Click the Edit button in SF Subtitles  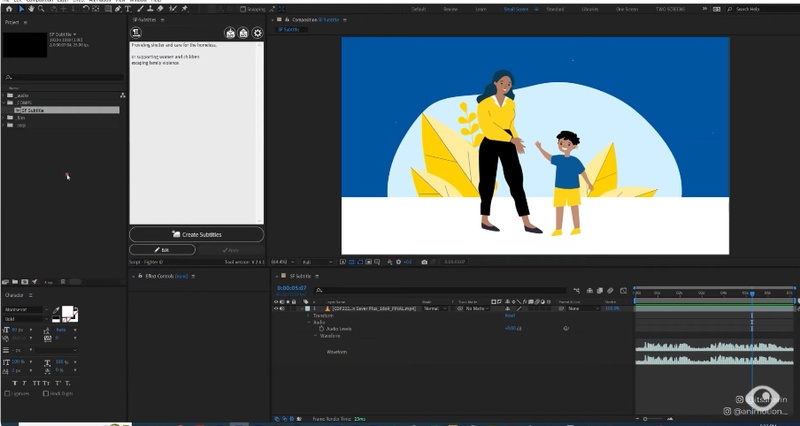click(x=162, y=250)
